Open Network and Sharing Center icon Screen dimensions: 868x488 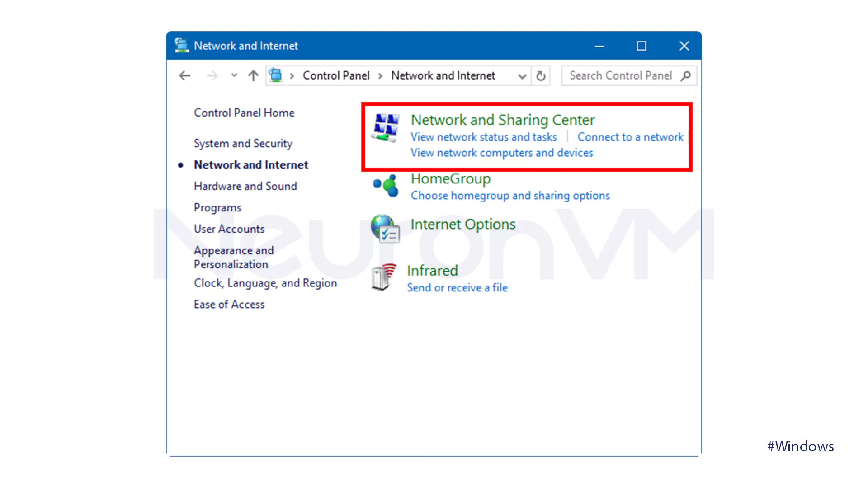pos(386,128)
